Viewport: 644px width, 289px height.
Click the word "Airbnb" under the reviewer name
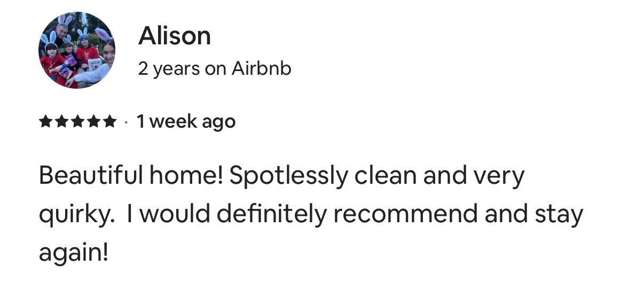click(261, 69)
